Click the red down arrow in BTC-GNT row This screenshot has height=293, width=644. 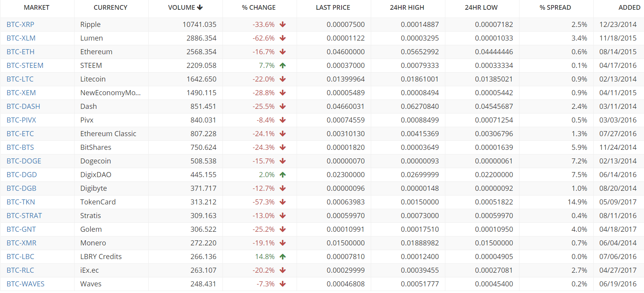283,229
